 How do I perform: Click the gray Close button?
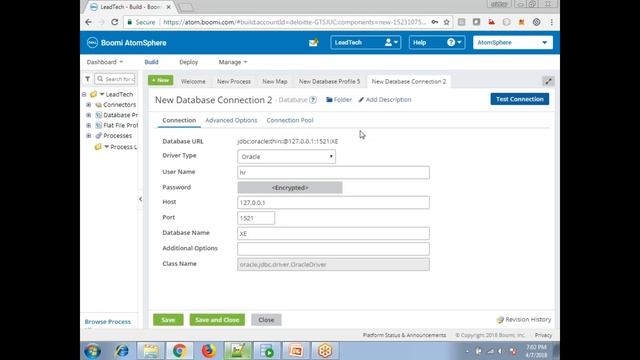pyautogui.click(x=266, y=320)
